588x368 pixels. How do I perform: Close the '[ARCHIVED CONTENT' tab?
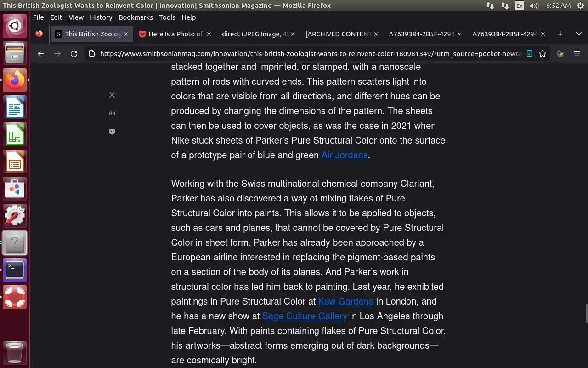click(376, 34)
